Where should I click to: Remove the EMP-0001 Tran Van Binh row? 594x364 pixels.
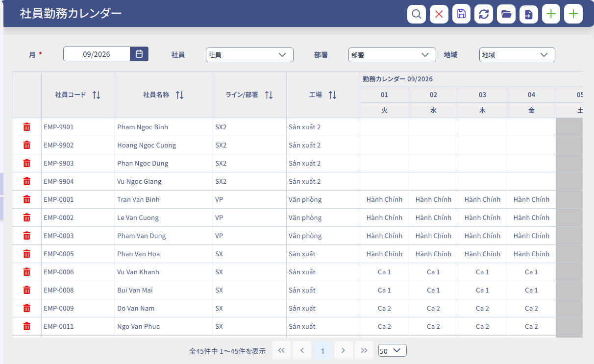click(x=27, y=199)
